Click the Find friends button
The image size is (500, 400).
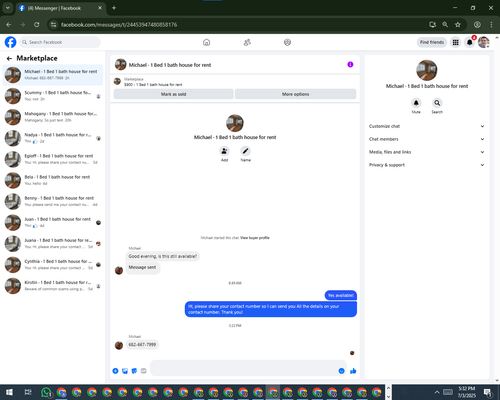pyautogui.click(x=432, y=42)
